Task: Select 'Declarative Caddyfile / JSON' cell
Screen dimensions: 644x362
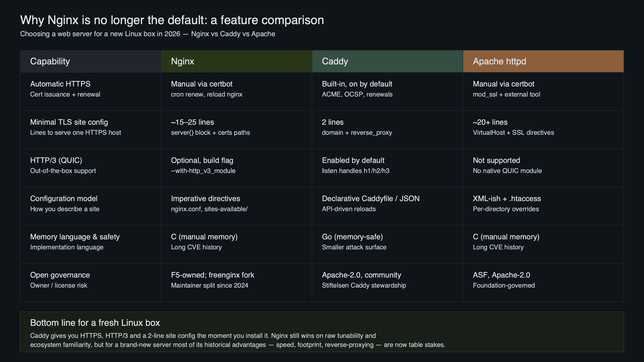Action: [371, 199]
